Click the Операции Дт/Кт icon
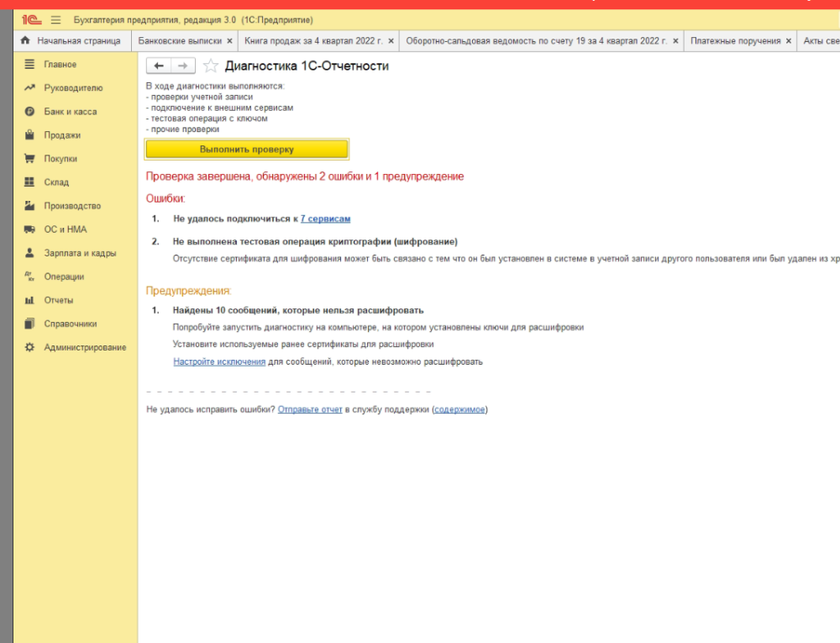Screen dimensions: 840x643 (x=29, y=277)
